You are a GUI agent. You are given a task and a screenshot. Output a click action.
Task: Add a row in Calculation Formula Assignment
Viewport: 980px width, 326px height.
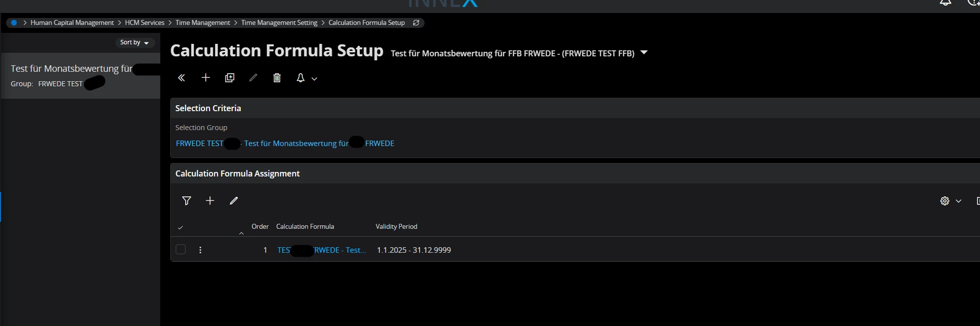click(x=210, y=201)
